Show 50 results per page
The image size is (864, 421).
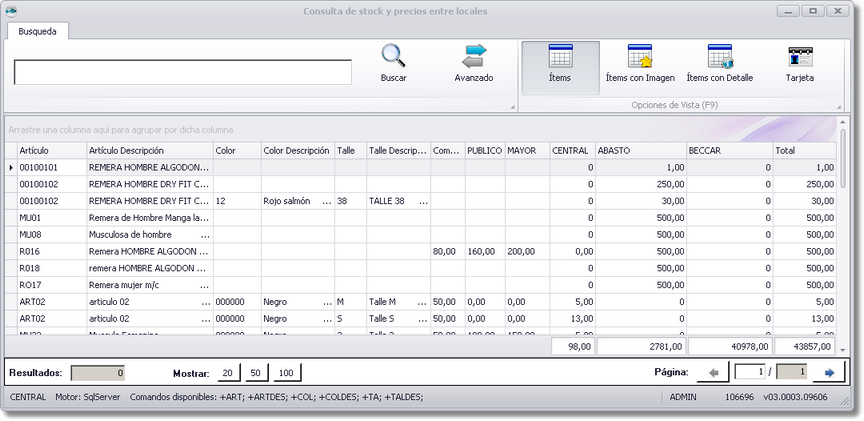click(255, 373)
